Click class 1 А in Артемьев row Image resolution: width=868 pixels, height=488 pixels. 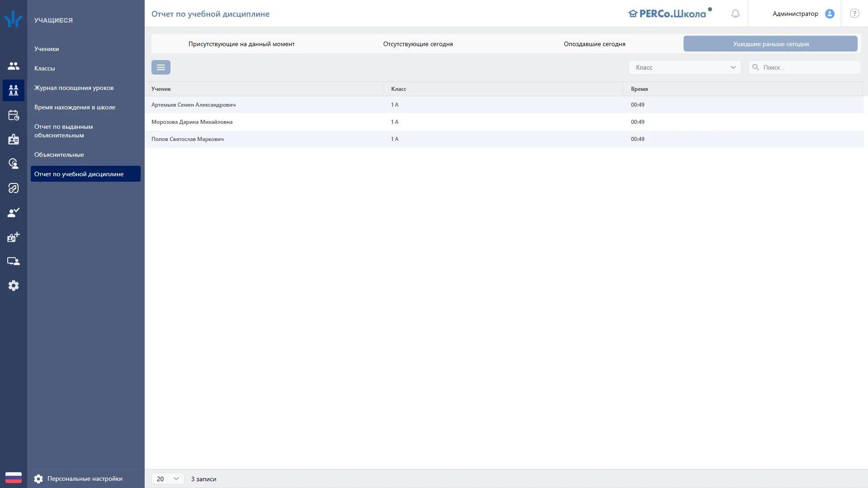coord(395,105)
